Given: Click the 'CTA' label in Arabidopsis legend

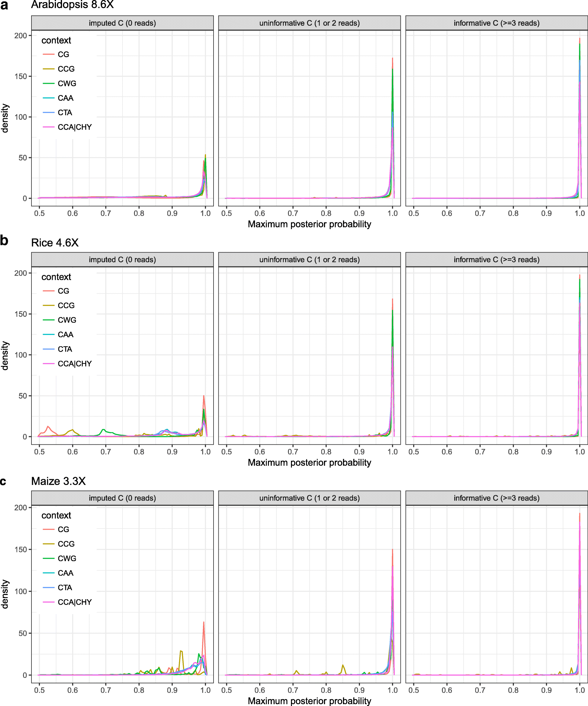Looking at the screenshot, I should [65, 112].
